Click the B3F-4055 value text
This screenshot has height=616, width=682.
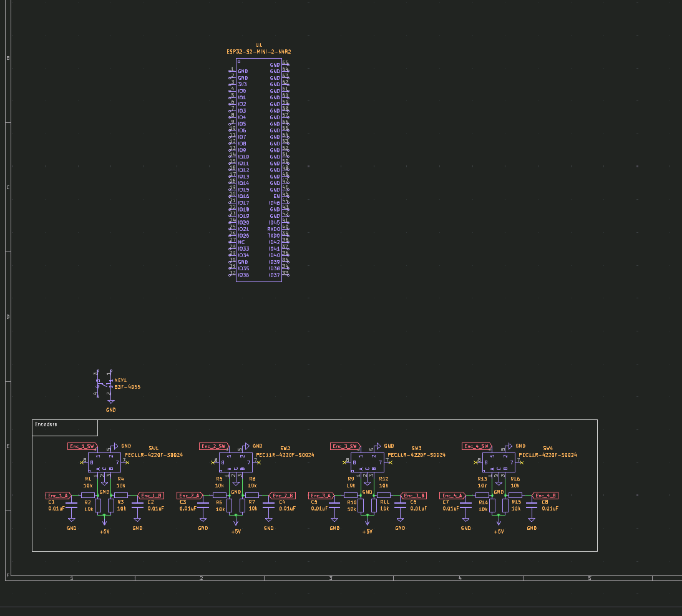point(127,387)
